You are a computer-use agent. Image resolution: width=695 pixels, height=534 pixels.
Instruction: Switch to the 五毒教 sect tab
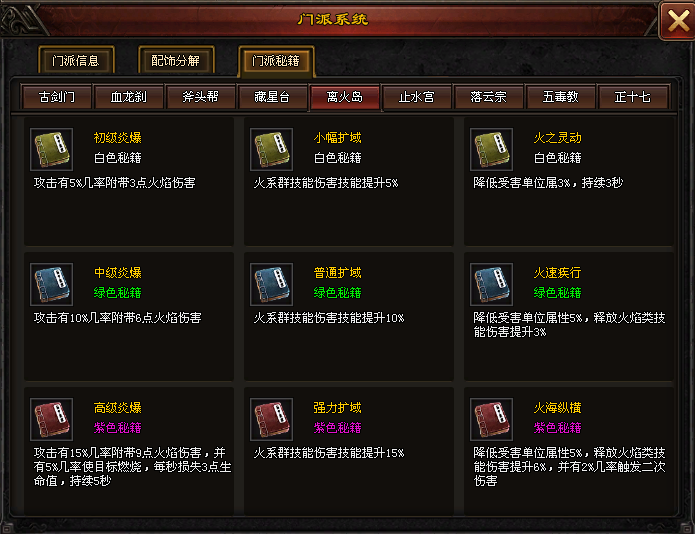(x=561, y=97)
